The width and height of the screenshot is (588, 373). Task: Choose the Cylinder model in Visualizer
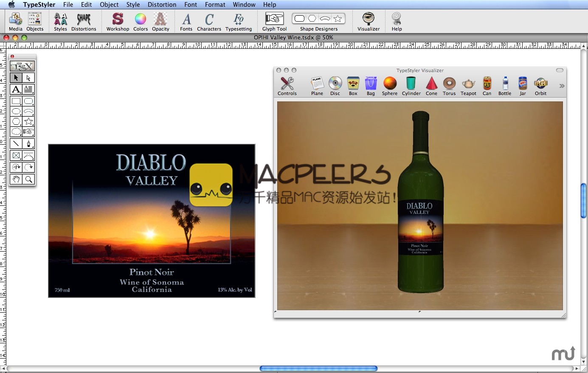point(411,86)
